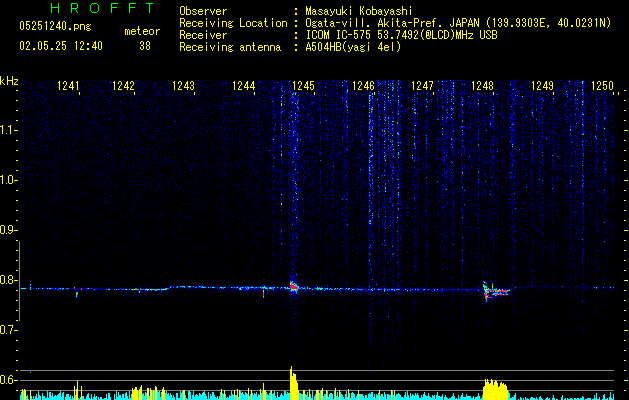629x400 pixels.
Task: Click the 1247 time marker
Action: pyautogui.click(x=422, y=85)
